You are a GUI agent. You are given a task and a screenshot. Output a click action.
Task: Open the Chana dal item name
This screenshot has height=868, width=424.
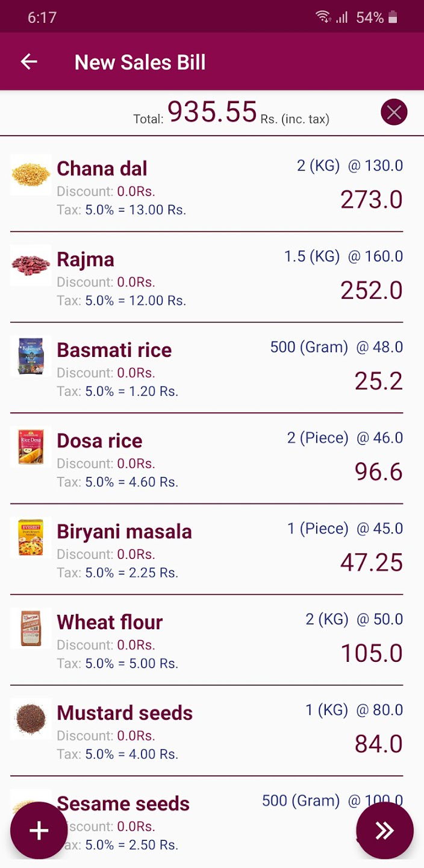click(x=102, y=169)
